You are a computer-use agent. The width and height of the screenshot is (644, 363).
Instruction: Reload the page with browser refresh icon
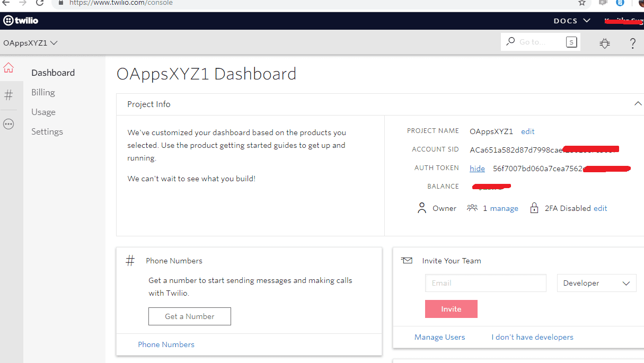[x=40, y=3]
